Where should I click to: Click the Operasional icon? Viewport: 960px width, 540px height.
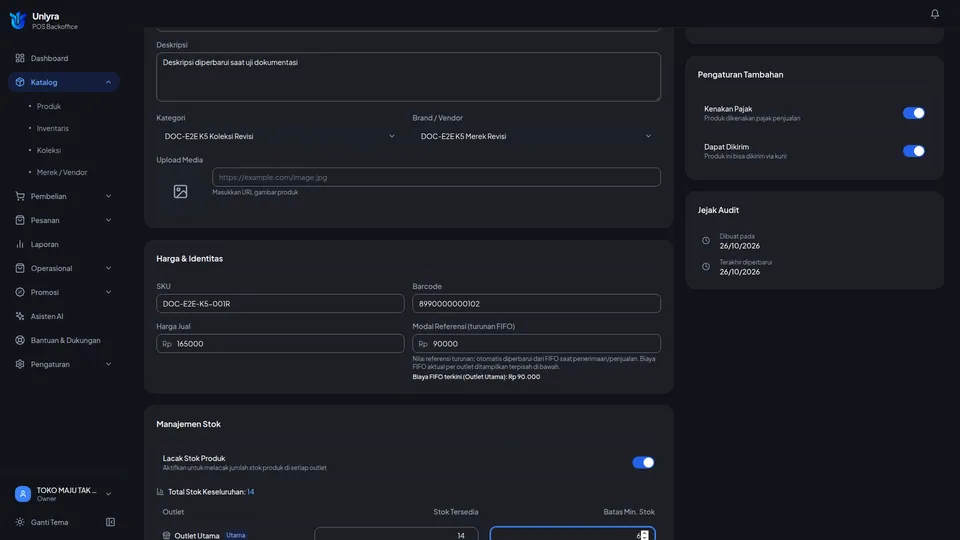click(20, 268)
